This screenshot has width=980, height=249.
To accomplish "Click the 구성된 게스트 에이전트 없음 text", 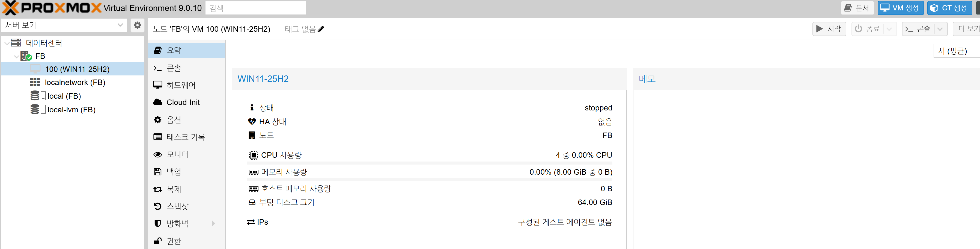I will (565, 222).
